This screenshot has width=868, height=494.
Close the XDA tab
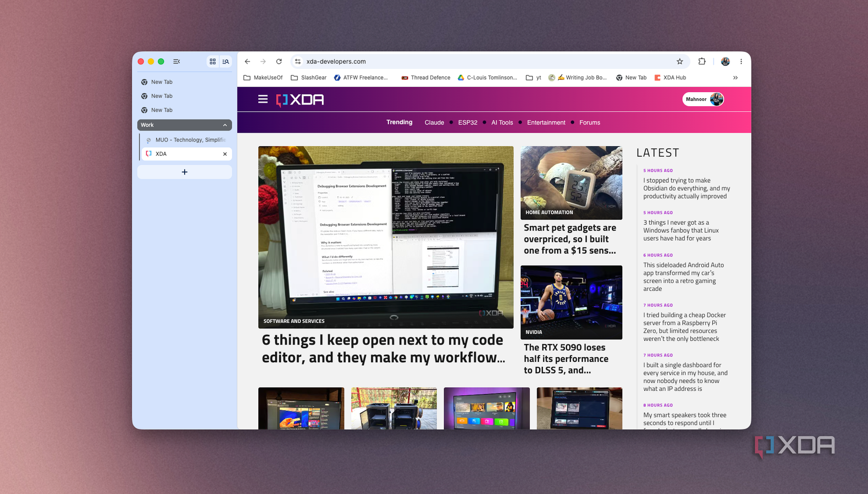(225, 154)
